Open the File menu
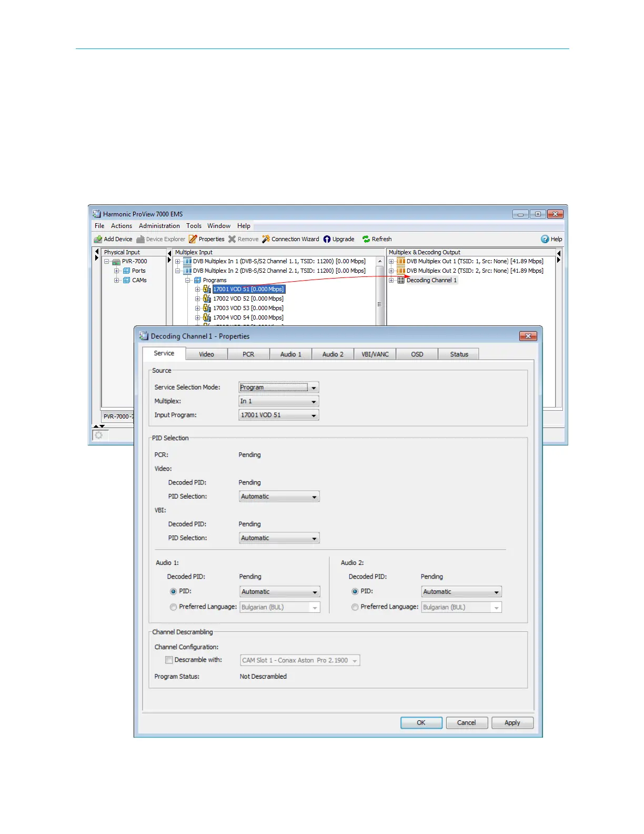The height and width of the screenshot is (834, 644). [x=99, y=226]
